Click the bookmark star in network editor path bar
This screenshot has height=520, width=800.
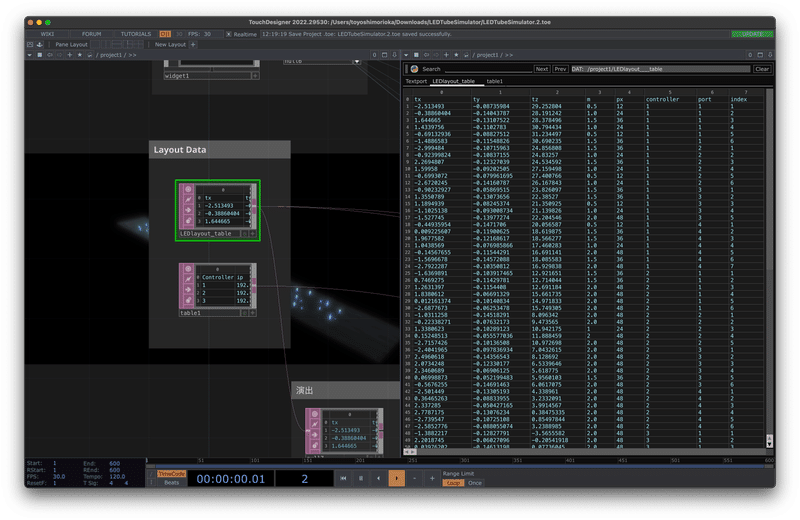(80, 55)
